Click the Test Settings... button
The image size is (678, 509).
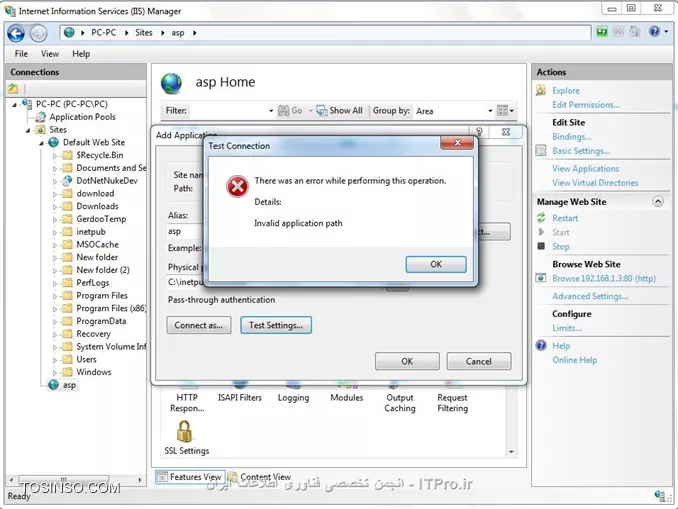[x=276, y=325]
